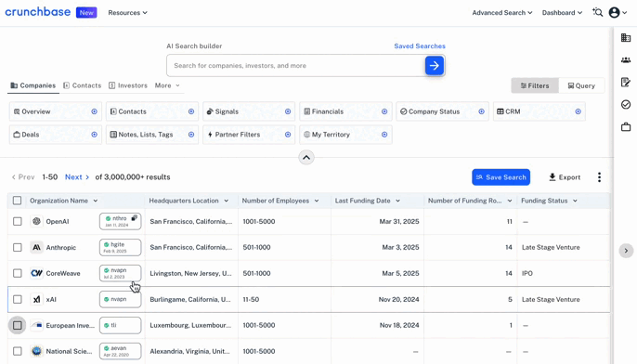This screenshot has height=364, width=637.
Task: Open the companies building icon in right sidebar
Action: click(626, 38)
